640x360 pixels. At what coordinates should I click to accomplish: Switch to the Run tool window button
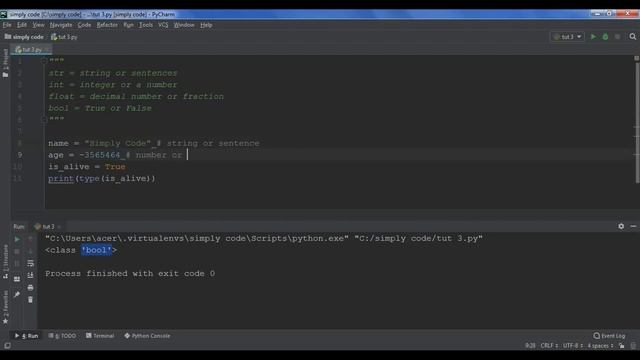[x=27, y=336]
